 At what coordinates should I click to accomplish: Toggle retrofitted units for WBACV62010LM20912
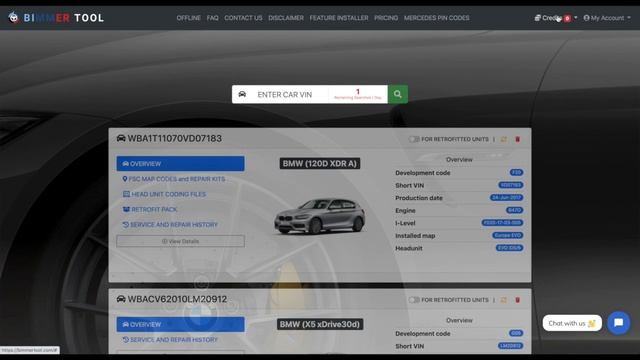pos(414,300)
